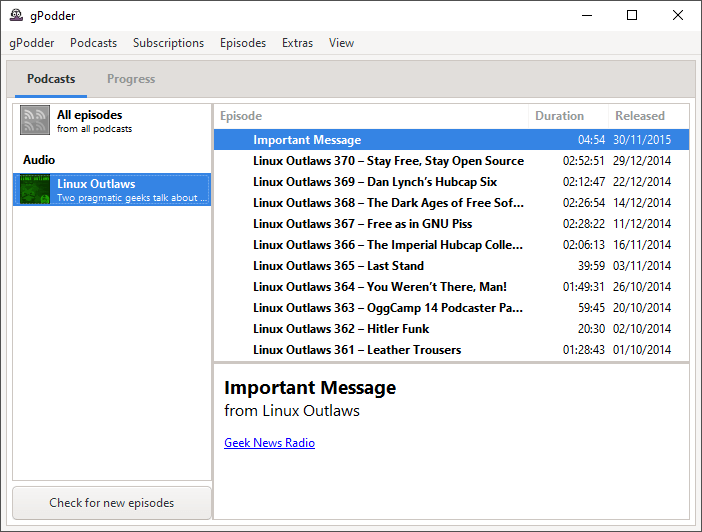This screenshot has width=702, height=532.
Task: Open the Geek News Radio link
Action: coord(269,443)
